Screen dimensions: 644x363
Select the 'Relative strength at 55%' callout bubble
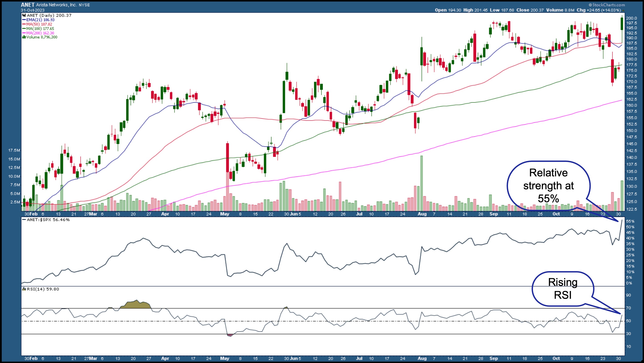(x=549, y=186)
